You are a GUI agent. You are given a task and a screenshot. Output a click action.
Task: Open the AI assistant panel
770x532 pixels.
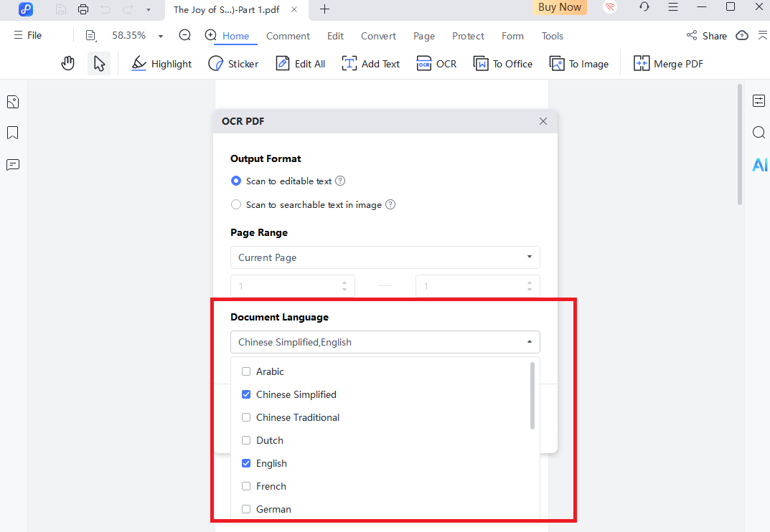pyautogui.click(x=759, y=166)
